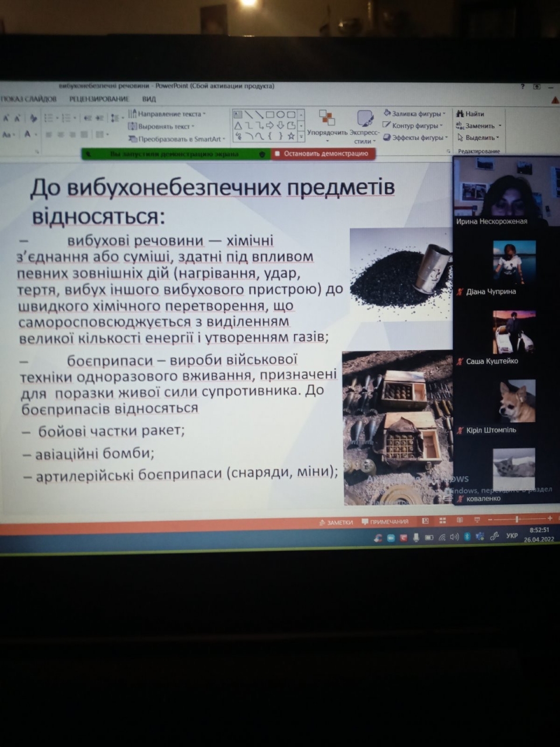Click the PowerPoint Help question mark

click(523, 86)
